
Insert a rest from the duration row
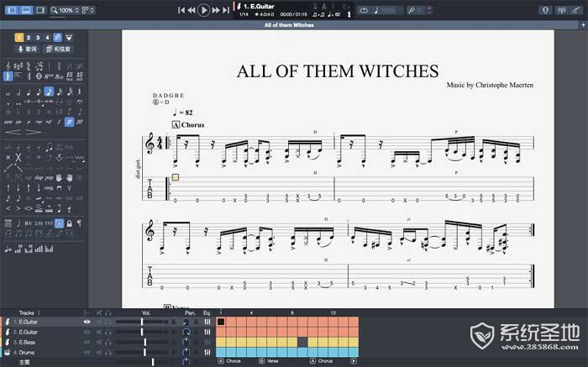click(x=79, y=92)
